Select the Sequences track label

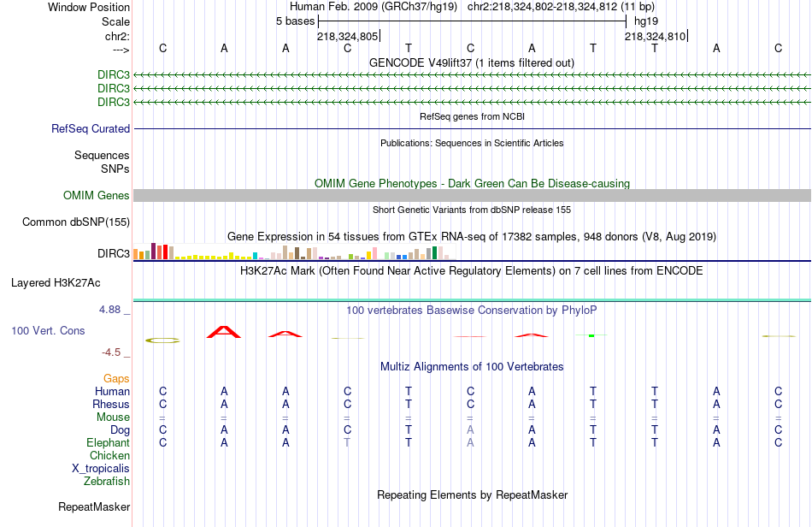(x=102, y=155)
